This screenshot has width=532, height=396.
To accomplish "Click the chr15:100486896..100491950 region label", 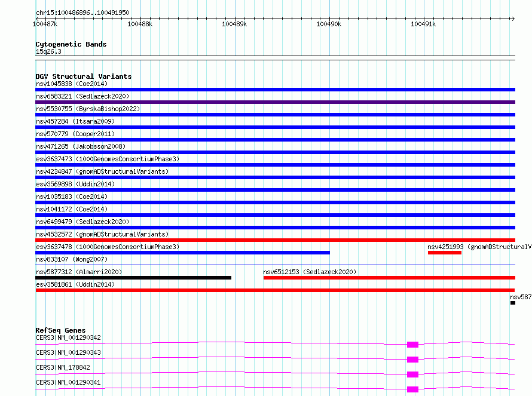I will tap(82, 13).
